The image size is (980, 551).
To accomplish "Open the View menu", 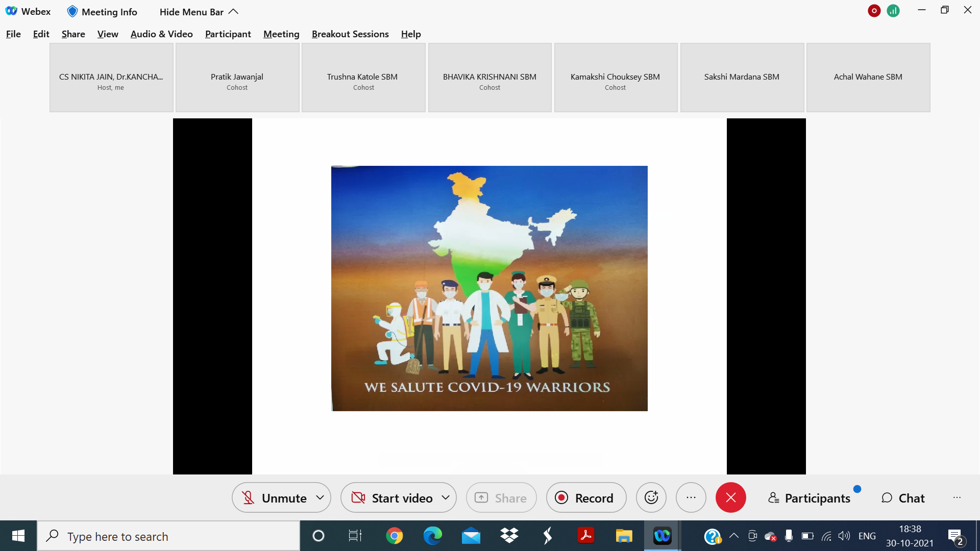I will click(x=108, y=34).
